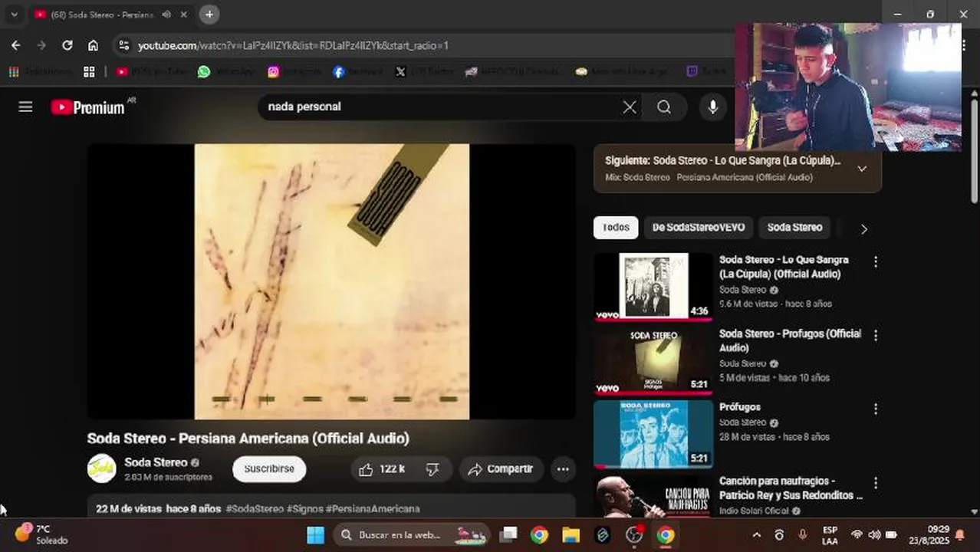Open the Twitch bookmark

(705, 71)
